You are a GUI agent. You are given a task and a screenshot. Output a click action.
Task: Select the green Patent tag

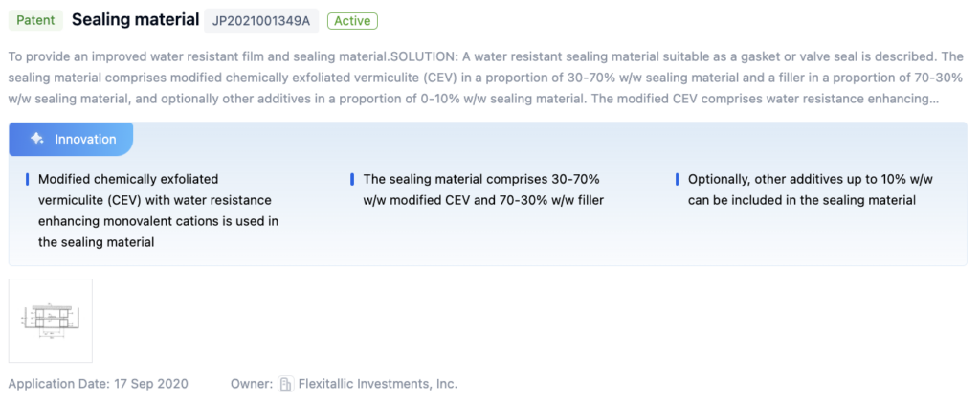tap(35, 20)
